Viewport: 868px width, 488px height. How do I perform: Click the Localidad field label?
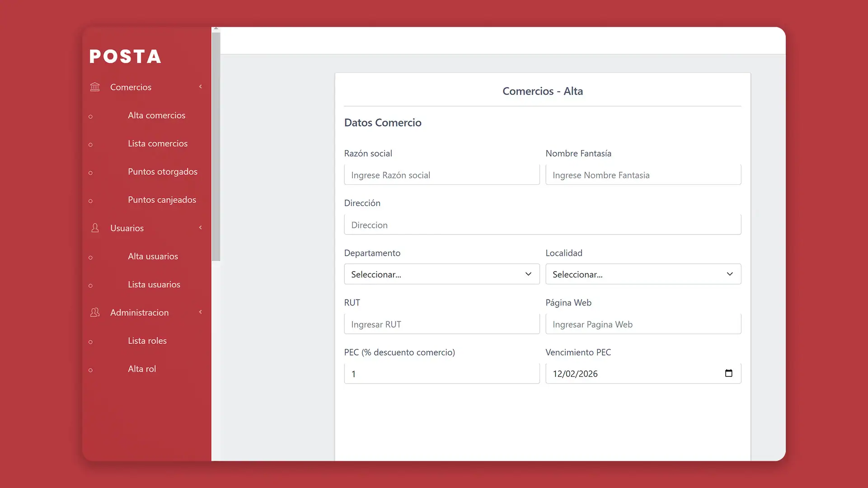pyautogui.click(x=564, y=253)
